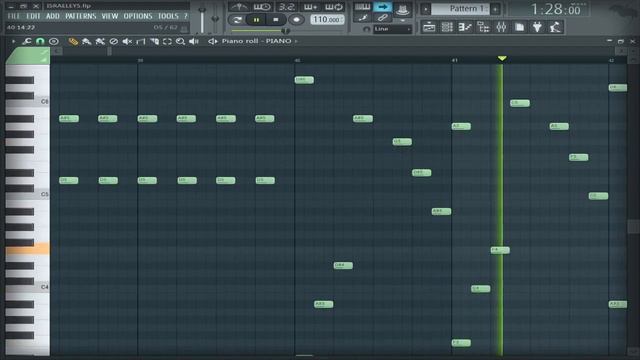Toggle typing keyboard to piano
Image resolution: width=640 pixels, height=360 pixels.
[362, 7]
